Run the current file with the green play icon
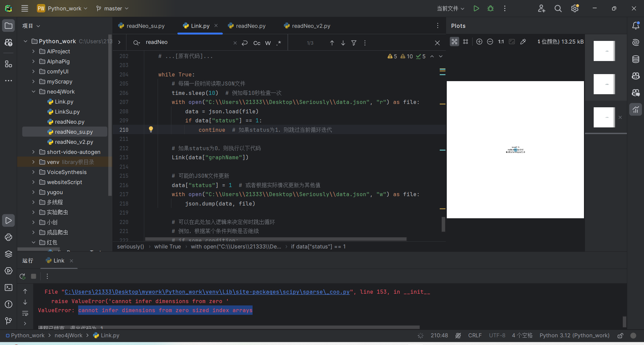 [x=476, y=8]
